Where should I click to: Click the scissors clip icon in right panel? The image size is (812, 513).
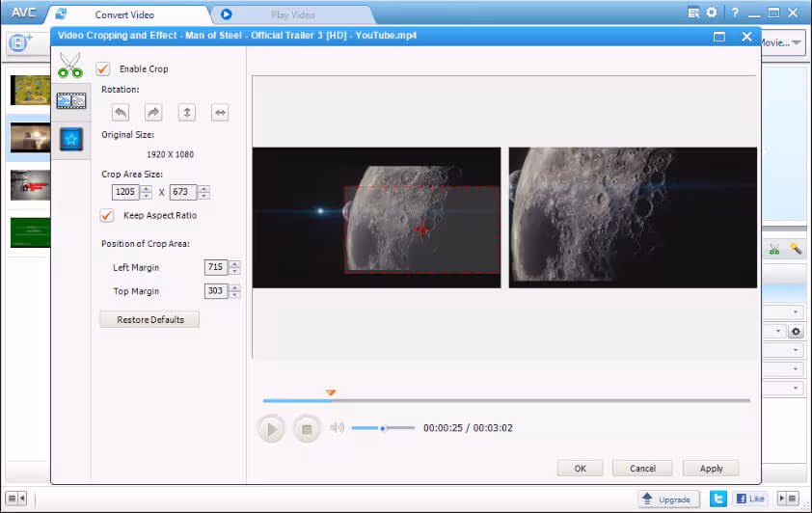click(x=774, y=249)
